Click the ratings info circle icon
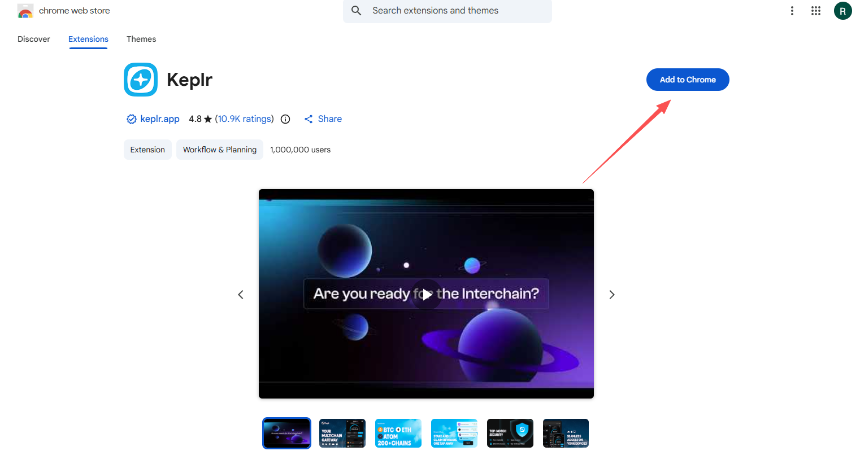Image resolution: width=860 pixels, height=464 pixels. coord(285,119)
